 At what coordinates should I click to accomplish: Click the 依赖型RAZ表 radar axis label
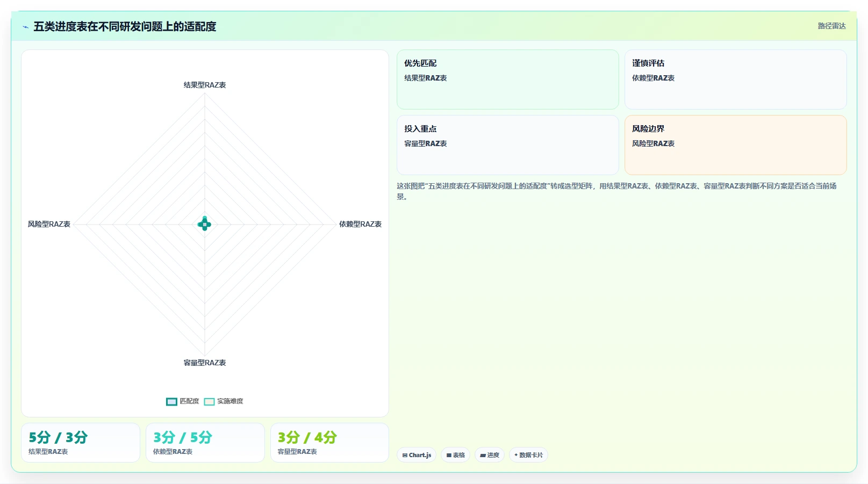(x=360, y=224)
